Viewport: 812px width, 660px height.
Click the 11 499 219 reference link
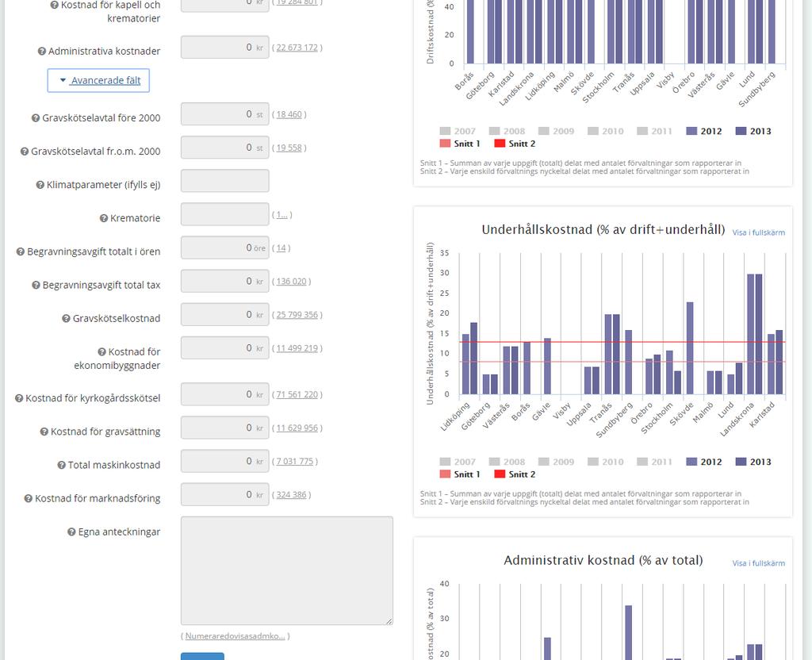tap(297, 349)
